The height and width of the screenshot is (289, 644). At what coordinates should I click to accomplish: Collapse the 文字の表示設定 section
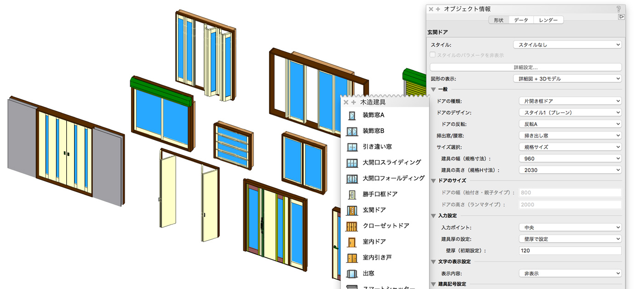point(433,261)
